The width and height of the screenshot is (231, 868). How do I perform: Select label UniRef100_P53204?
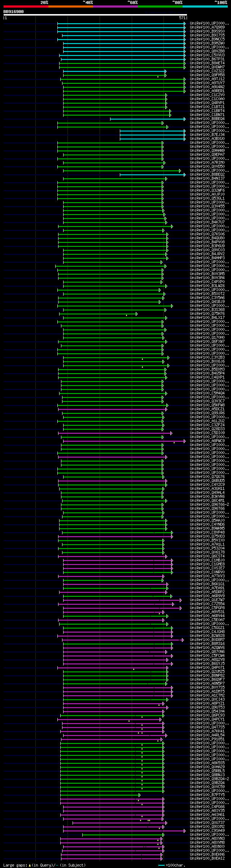click(207, 548)
